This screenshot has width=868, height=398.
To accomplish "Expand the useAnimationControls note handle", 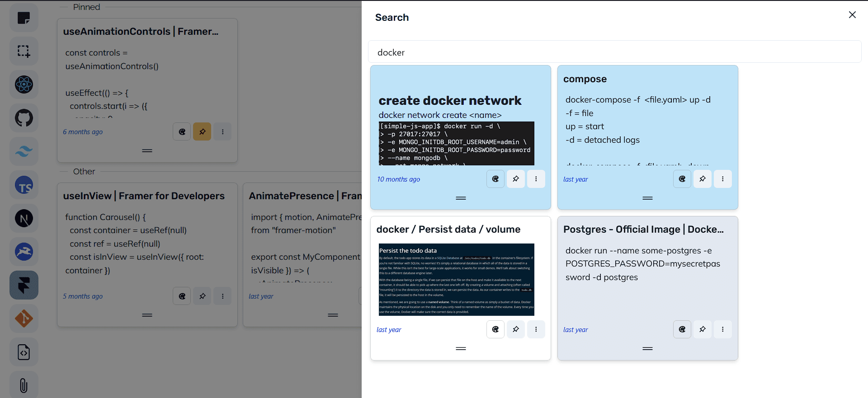I will coord(147,151).
